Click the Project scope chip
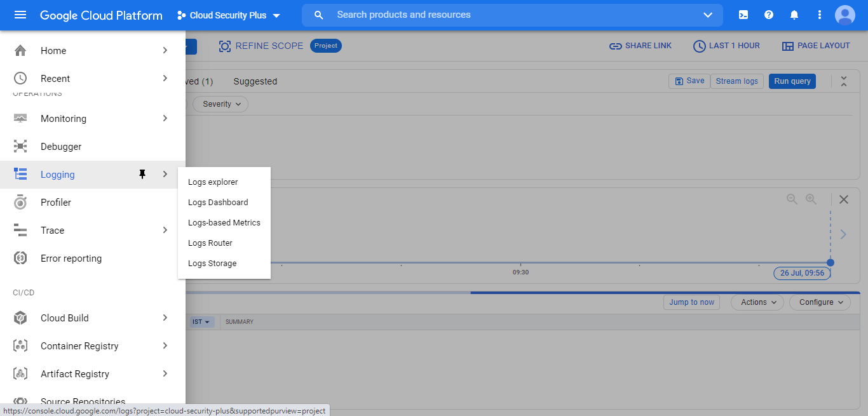The height and width of the screenshot is (416, 868). tap(326, 46)
